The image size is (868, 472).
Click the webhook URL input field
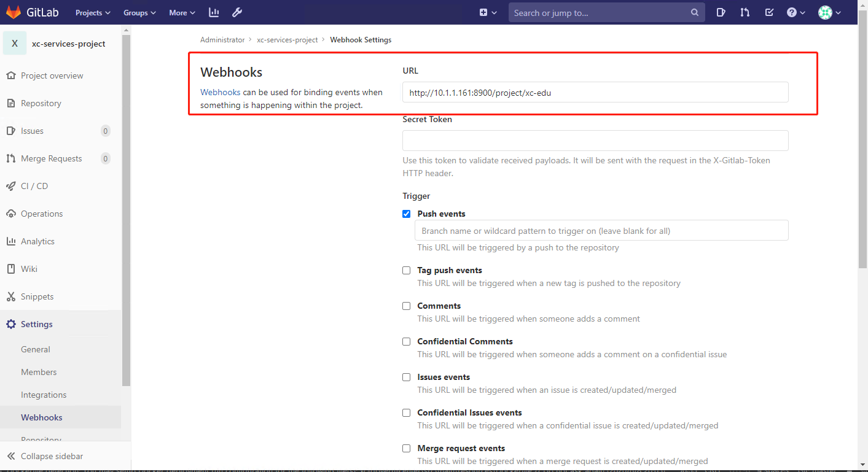click(x=595, y=92)
